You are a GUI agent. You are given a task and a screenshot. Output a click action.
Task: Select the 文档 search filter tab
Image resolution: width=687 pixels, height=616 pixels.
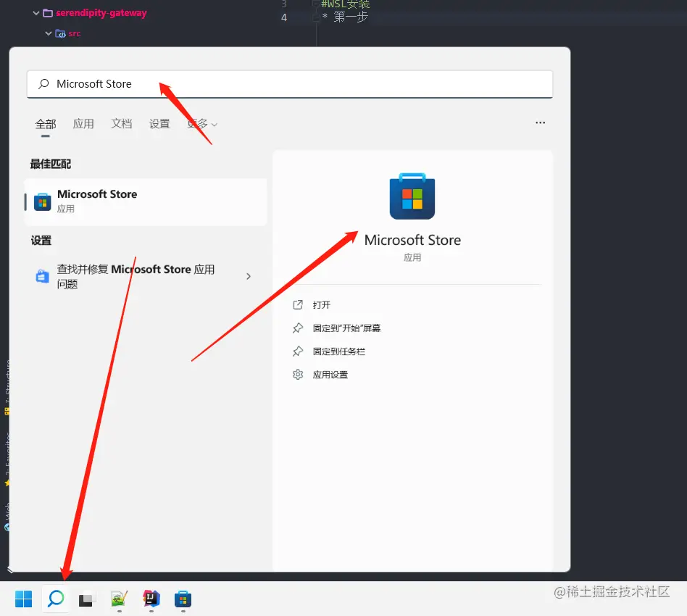pos(121,124)
